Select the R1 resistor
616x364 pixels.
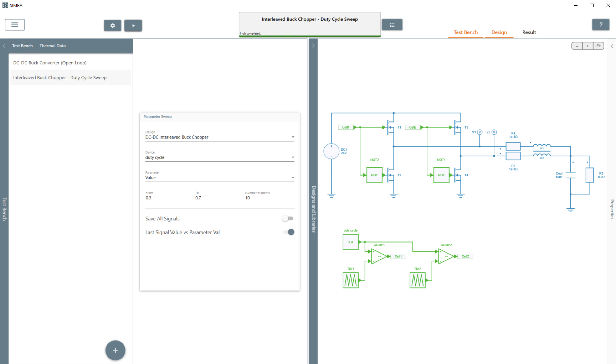click(513, 146)
